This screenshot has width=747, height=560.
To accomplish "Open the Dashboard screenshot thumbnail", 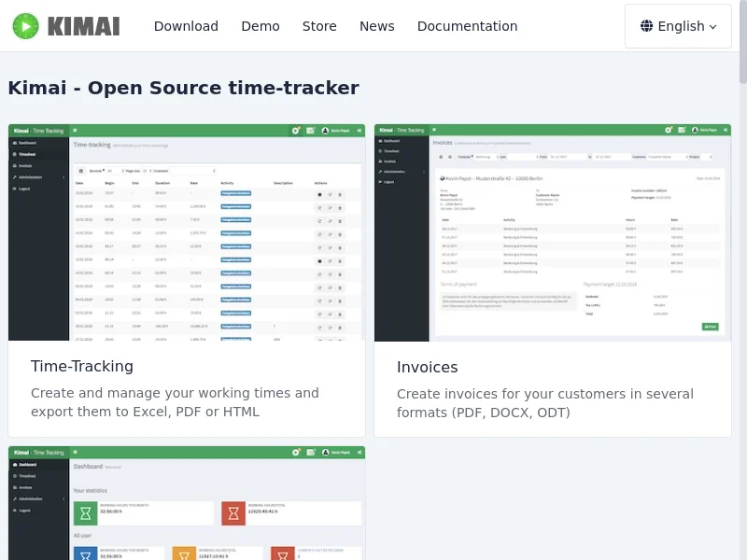I will (187, 503).
